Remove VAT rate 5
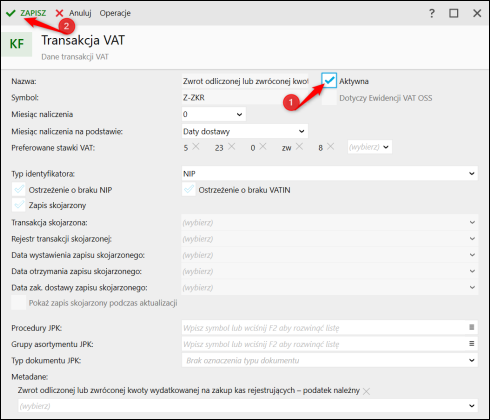The width and height of the screenshot is (490, 420). pos(196,146)
